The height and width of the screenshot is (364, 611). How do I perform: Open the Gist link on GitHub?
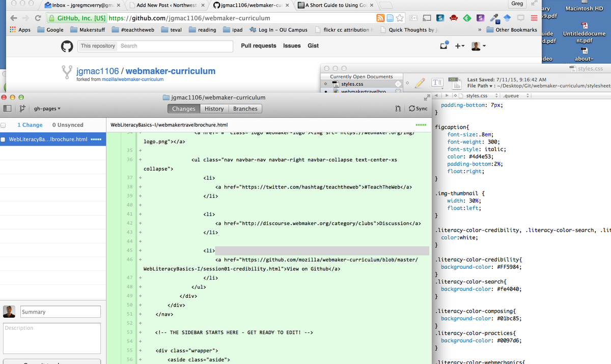click(x=313, y=46)
